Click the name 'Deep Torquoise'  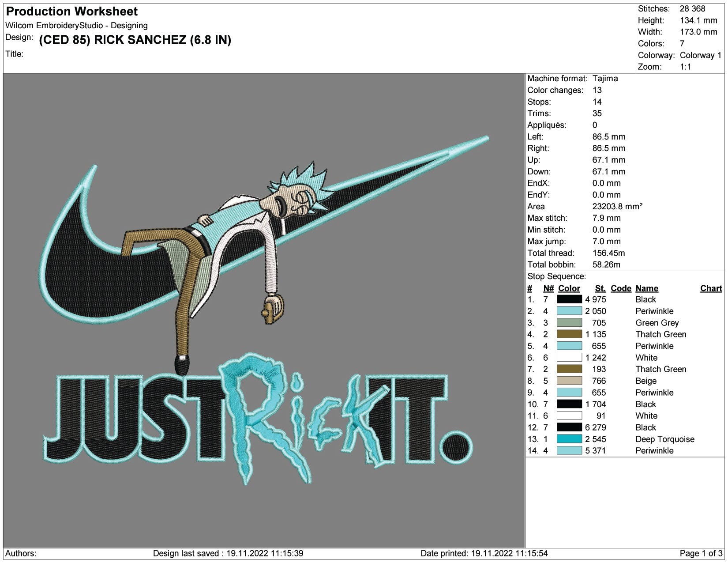click(665, 439)
